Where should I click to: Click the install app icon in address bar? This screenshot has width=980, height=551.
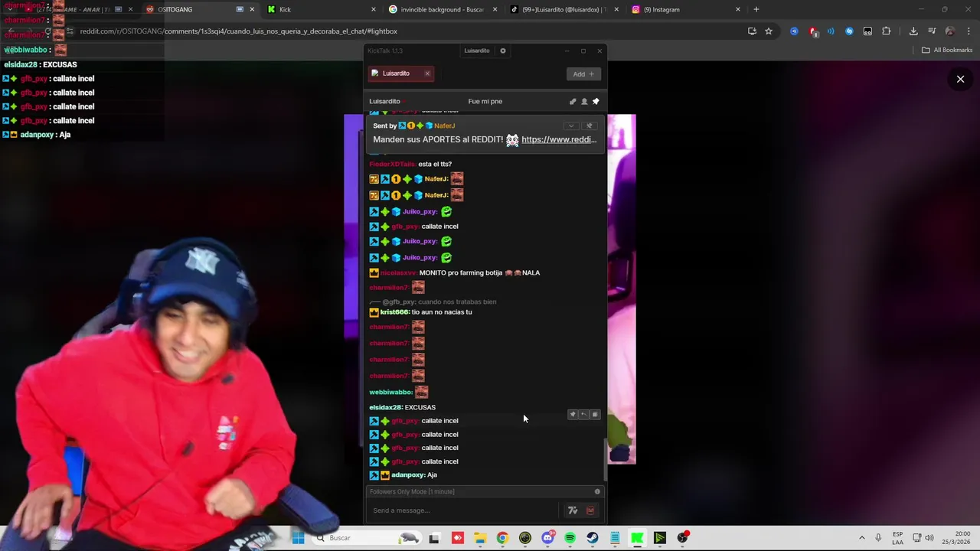pos(752,31)
